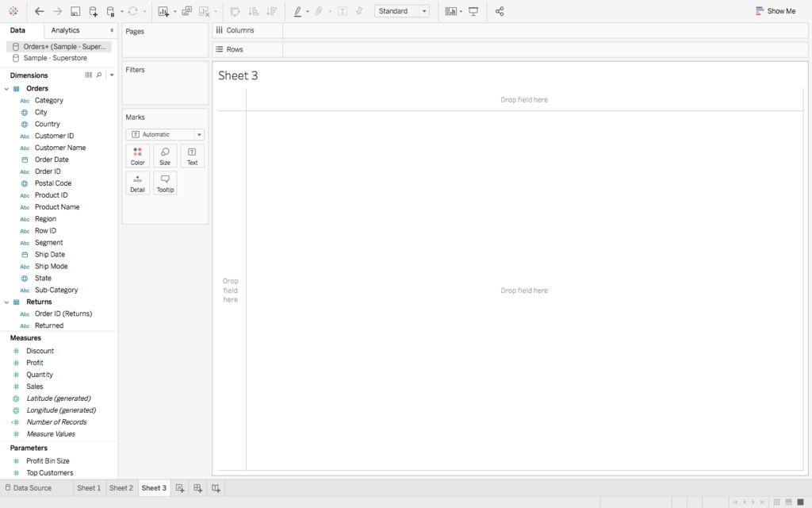Click the Tooltip button on Marks card

pos(165,183)
